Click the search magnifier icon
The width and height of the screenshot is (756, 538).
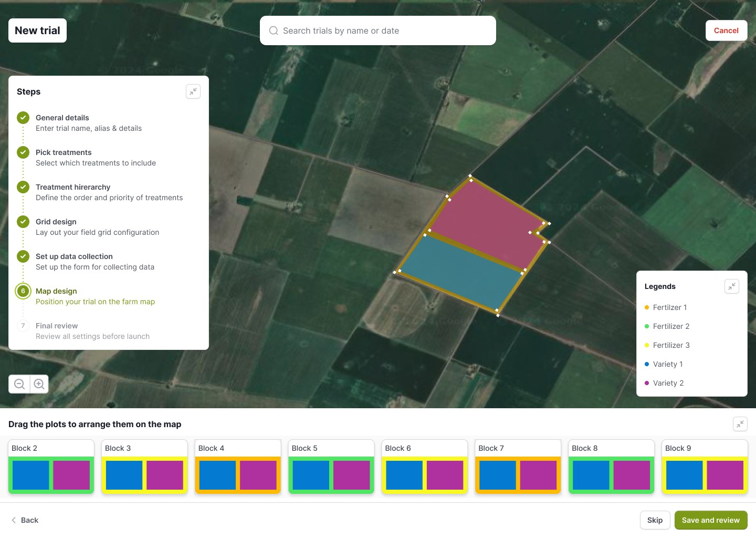pos(274,30)
